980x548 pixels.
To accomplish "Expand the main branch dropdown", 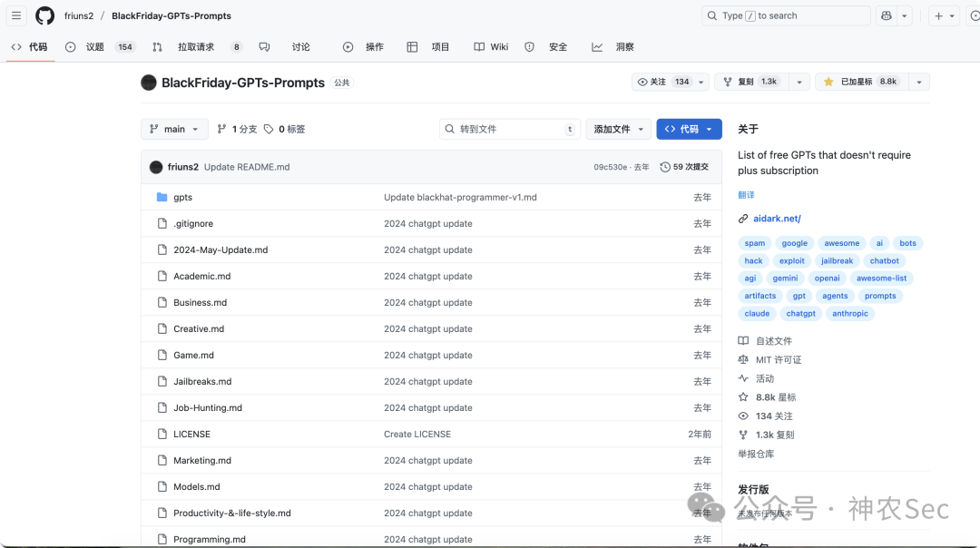I will (x=173, y=129).
